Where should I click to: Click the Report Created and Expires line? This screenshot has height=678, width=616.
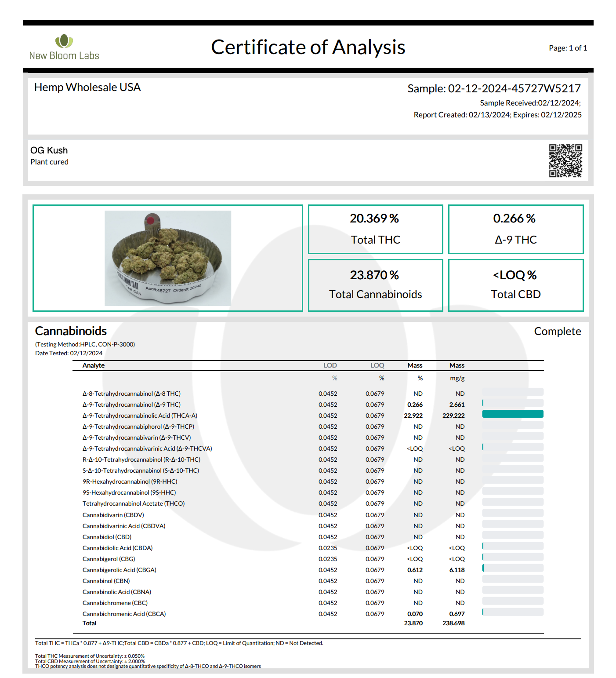tap(497, 115)
